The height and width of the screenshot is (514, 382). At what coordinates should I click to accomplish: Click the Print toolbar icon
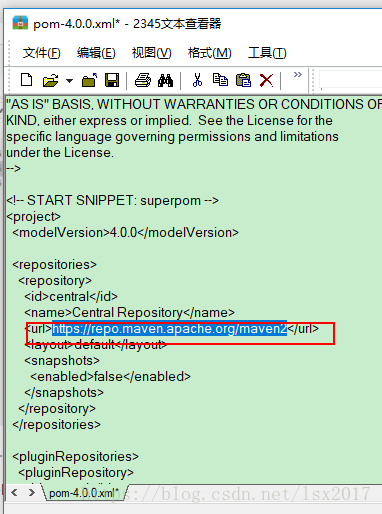pyautogui.click(x=143, y=80)
